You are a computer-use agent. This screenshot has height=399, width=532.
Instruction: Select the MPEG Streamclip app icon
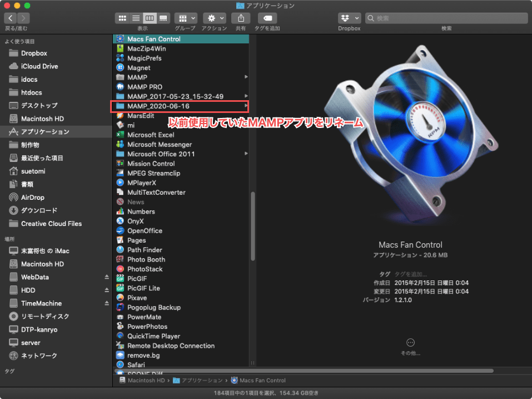tap(120, 173)
